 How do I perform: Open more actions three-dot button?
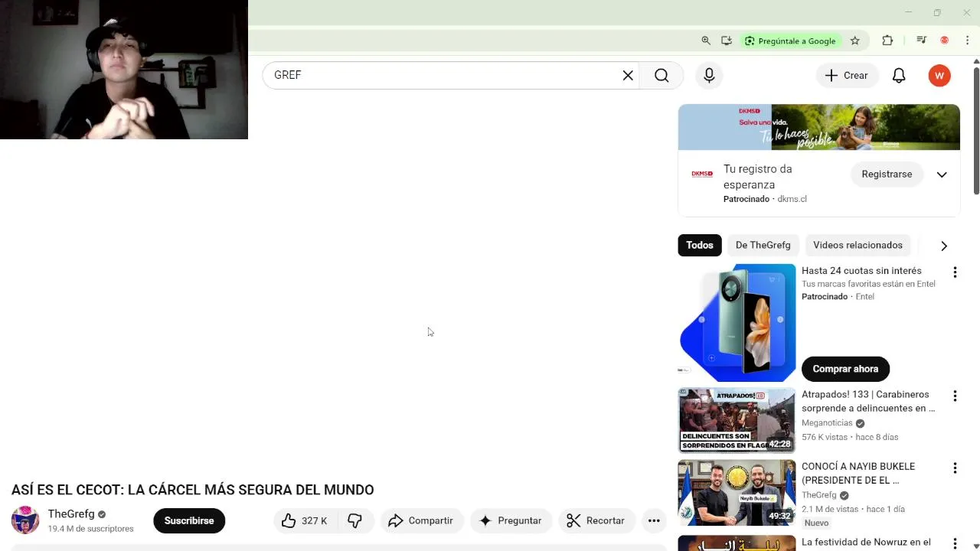click(654, 520)
